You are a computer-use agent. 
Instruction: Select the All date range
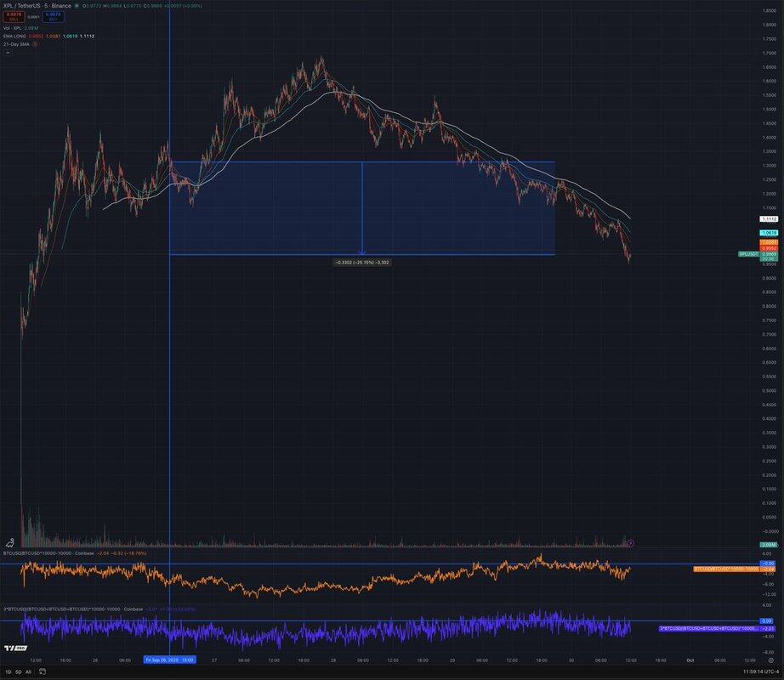(28, 671)
